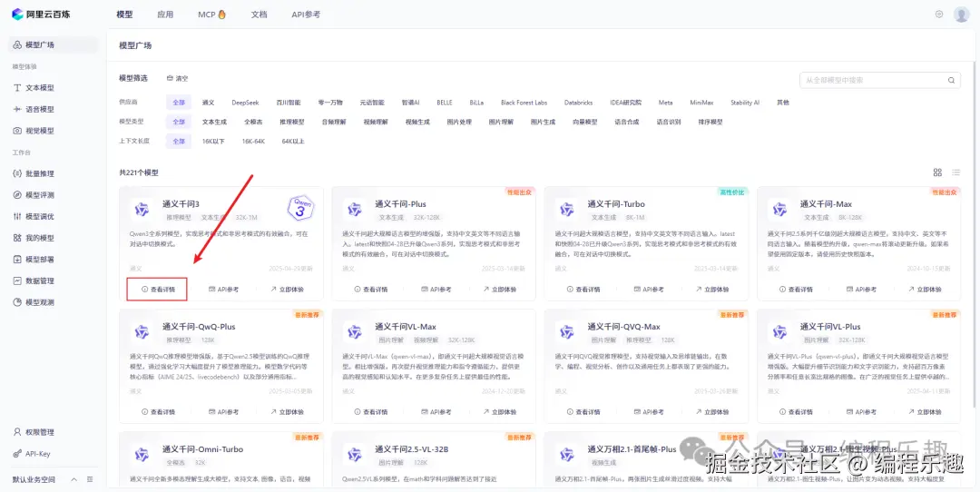Click the 语音模型 waveform icon
Viewport: 980px width, 492px height.
17,110
